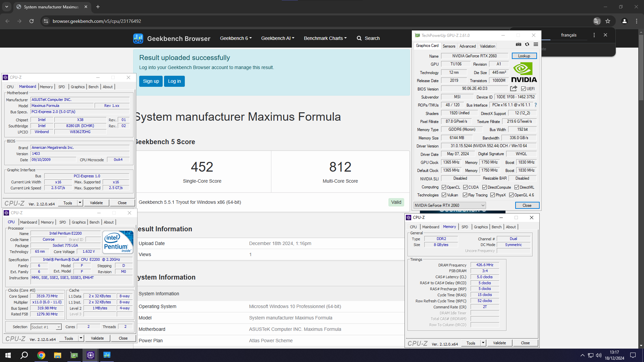Bookmark page with star icon

[x=608, y=21]
